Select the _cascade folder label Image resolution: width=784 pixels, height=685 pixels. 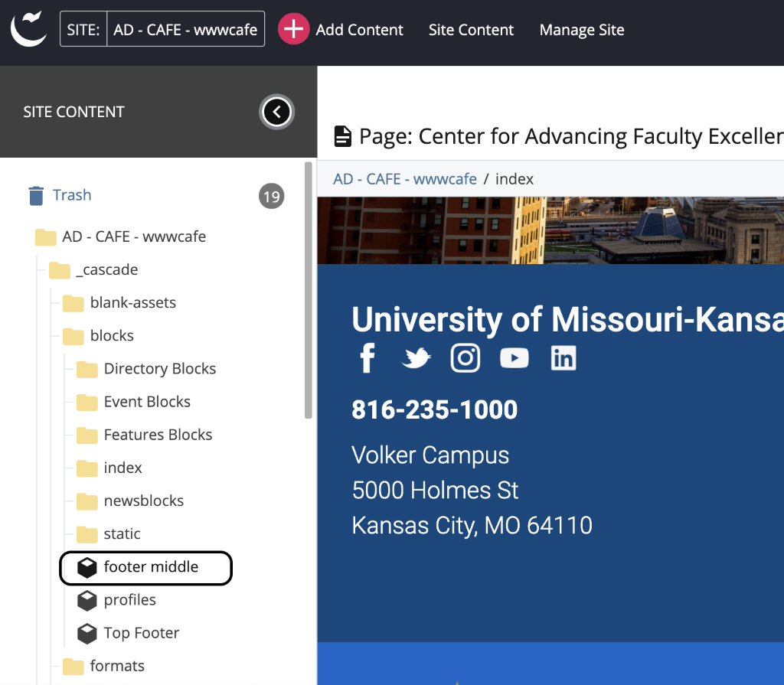[107, 269]
